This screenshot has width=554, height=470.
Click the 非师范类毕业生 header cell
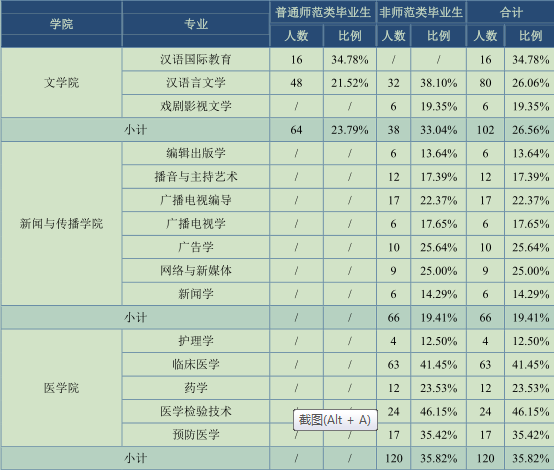(x=421, y=12)
